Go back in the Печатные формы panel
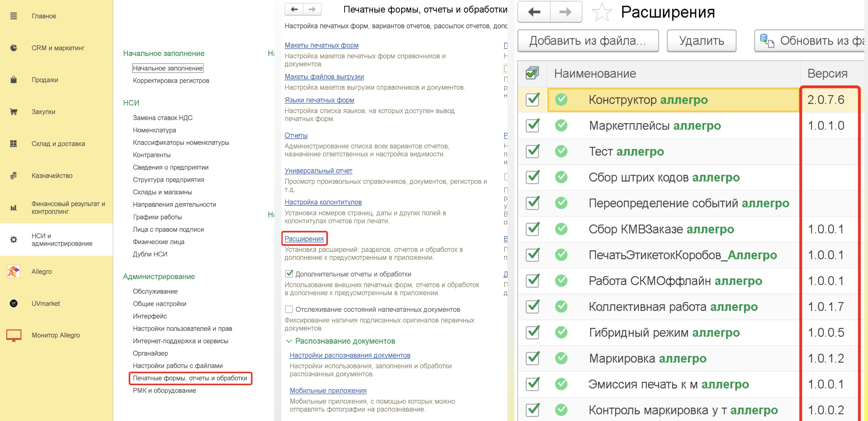Screen dimensions: 868x421 click(x=294, y=9)
